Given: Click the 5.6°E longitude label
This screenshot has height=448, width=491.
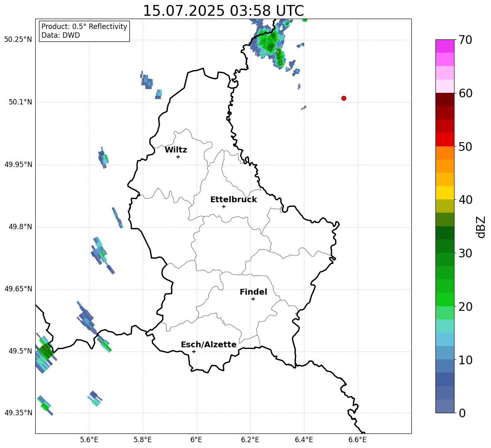Looking at the screenshot, I should tap(89, 440).
